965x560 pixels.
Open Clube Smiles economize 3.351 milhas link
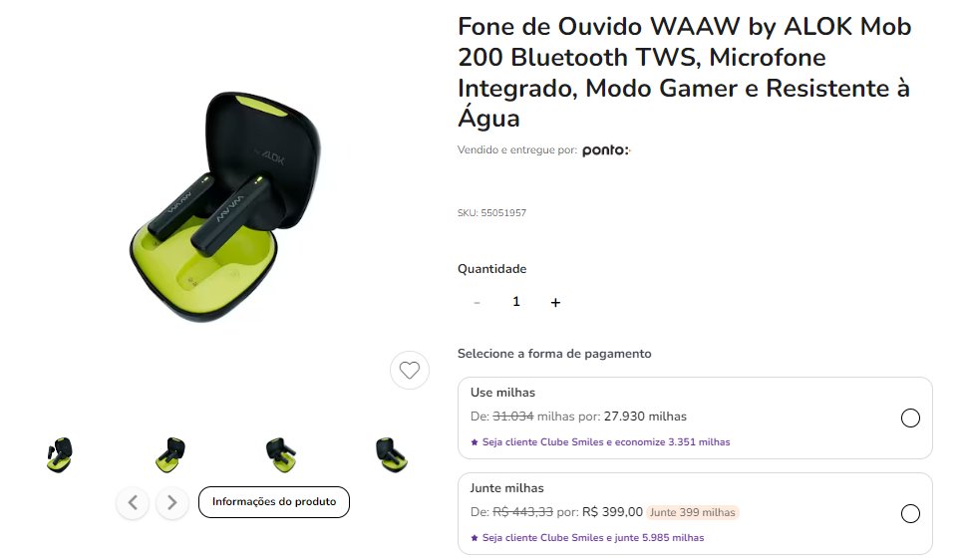pos(601,441)
